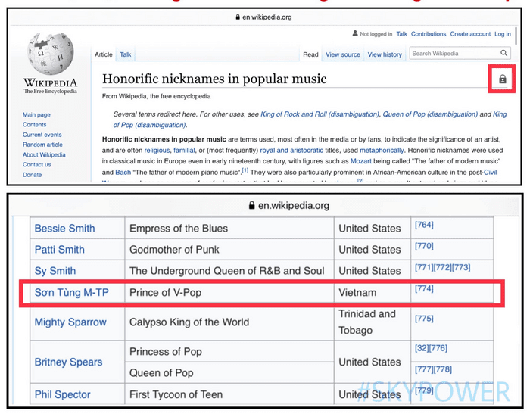Open the Contributions link

429,34
